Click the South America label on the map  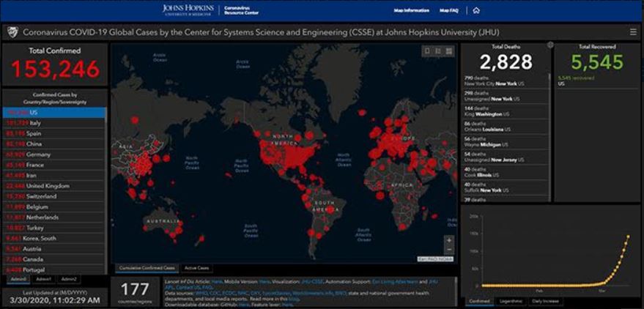[x=325, y=206]
